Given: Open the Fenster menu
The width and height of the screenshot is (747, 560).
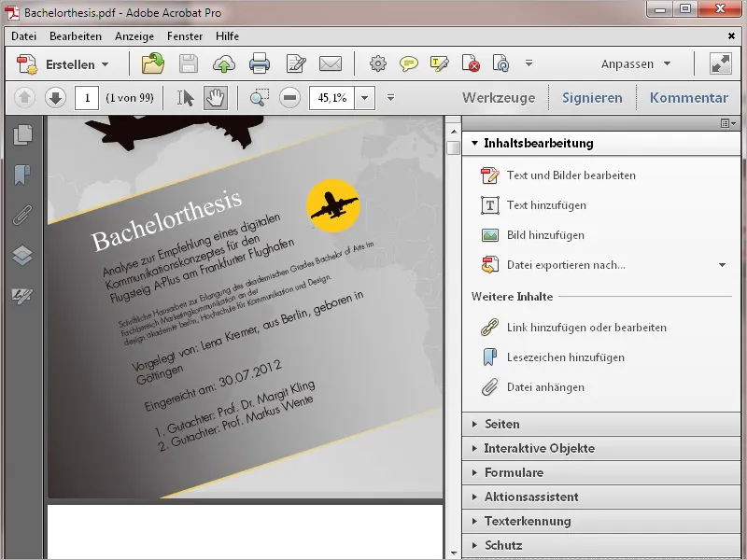Looking at the screenshot, I should (x=185, y=36).
